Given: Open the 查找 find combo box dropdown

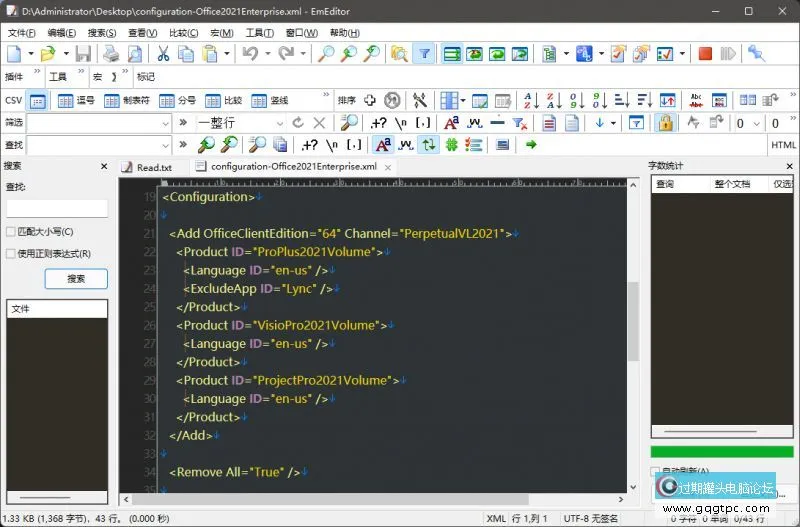Looking at the screenshot, I should [166, 145].
